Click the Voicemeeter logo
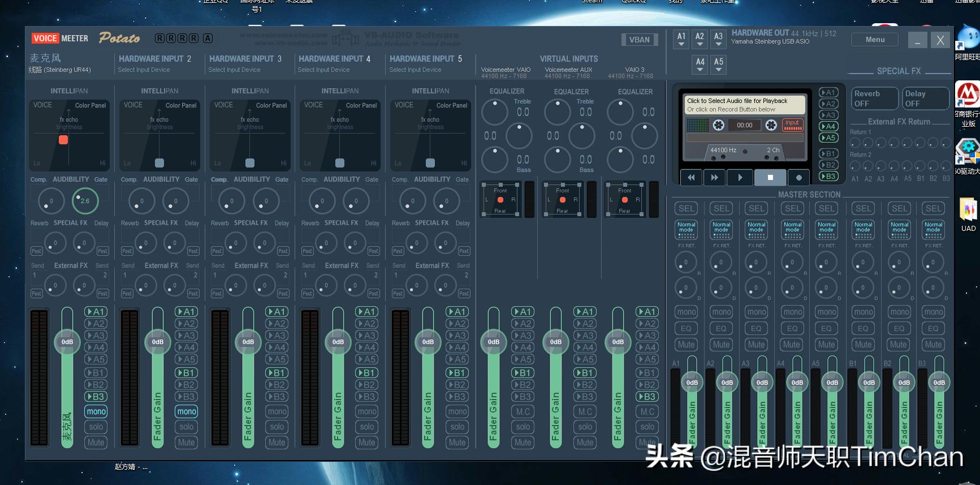The image size is (980, 485). point(61,38)
